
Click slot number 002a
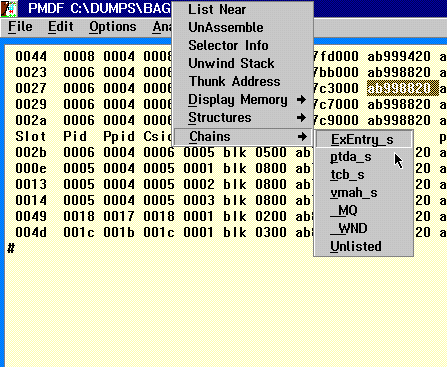(x=31, y=120)
